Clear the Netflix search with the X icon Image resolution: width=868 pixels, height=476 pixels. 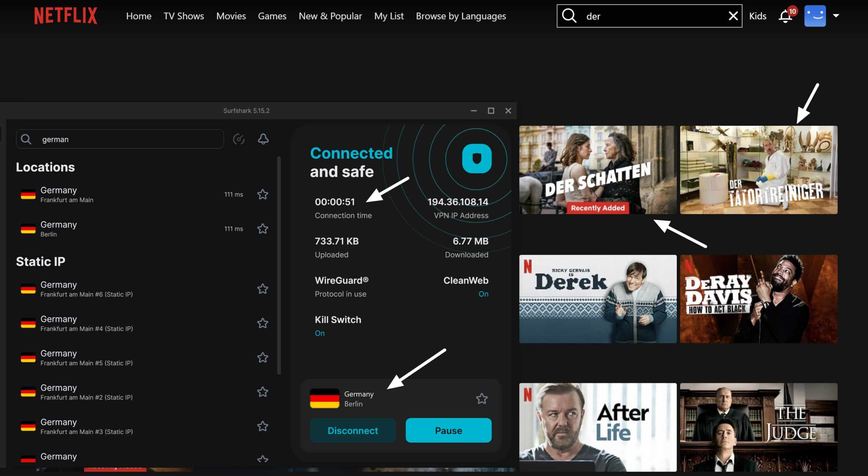(733, 16)
